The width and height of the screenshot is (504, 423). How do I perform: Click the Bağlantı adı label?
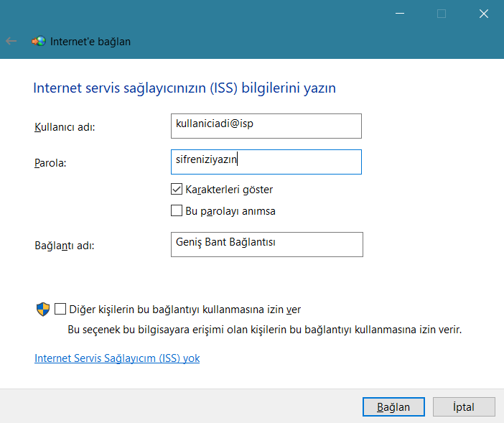[x=65, y=246]
